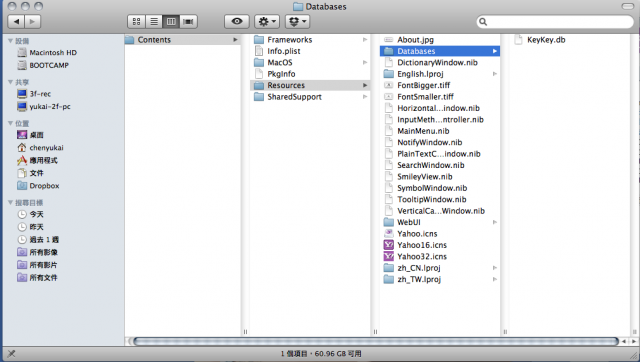This screenshot has height=362, width=640.
Task: Select the Resources folder
Action: point(310,85)
